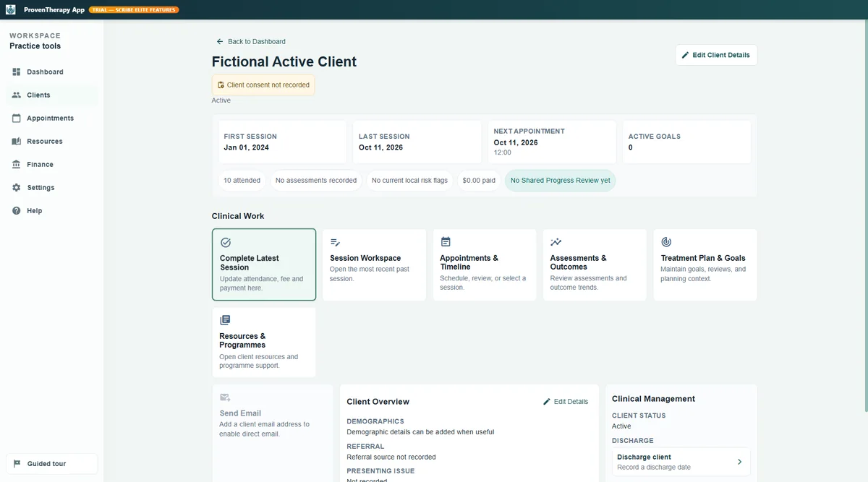Click the Dashboard grid icon in sidebar
This screenshot has height=482, width=868.
point(17,72)
